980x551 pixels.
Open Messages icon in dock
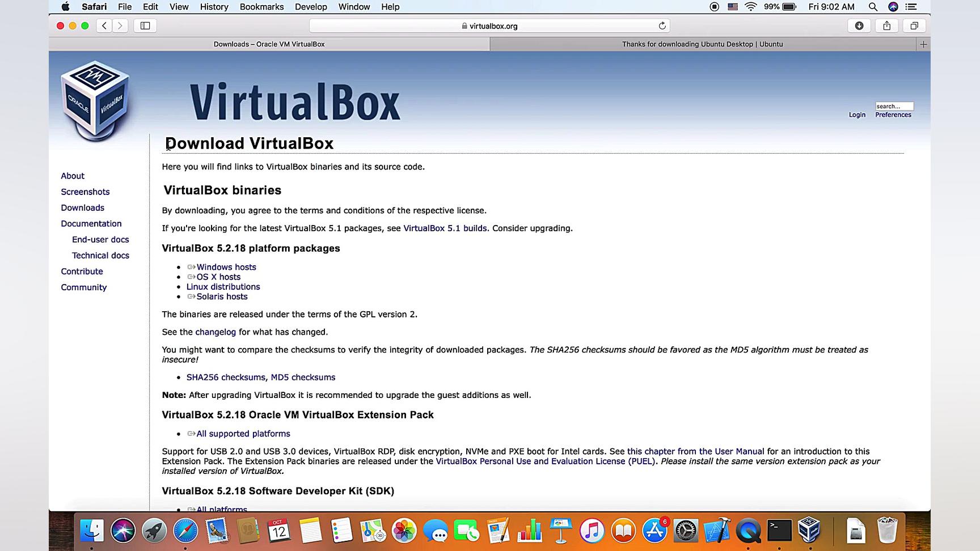coord(436,531)
